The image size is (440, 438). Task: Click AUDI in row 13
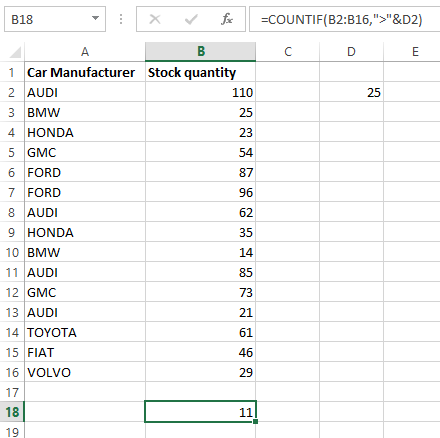coord(85,312)
